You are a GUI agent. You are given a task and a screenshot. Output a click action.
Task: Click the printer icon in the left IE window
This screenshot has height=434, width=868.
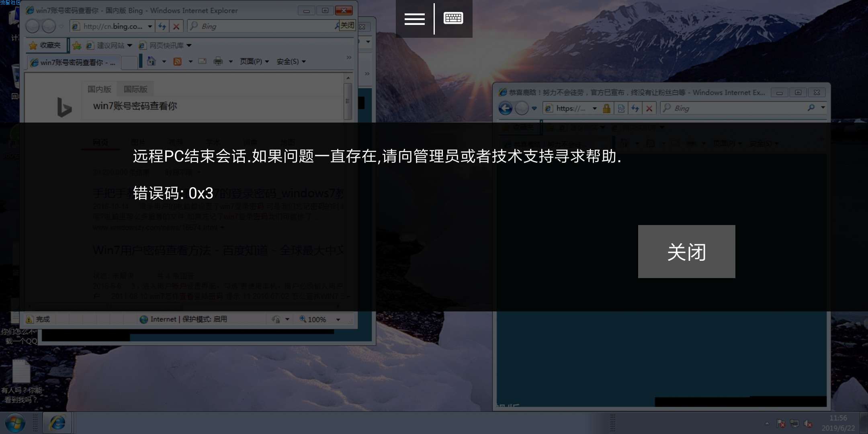pyautogui.click(x=218, y=61)
